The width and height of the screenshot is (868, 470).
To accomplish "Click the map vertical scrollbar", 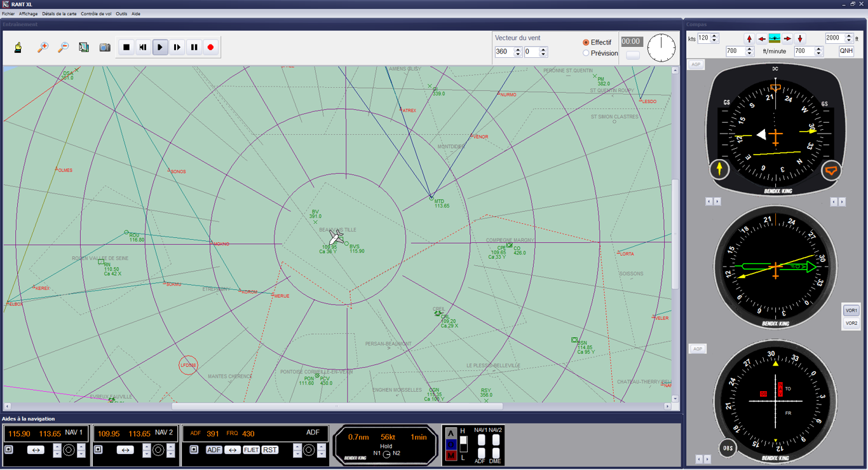I will click(x=675, y=234).
